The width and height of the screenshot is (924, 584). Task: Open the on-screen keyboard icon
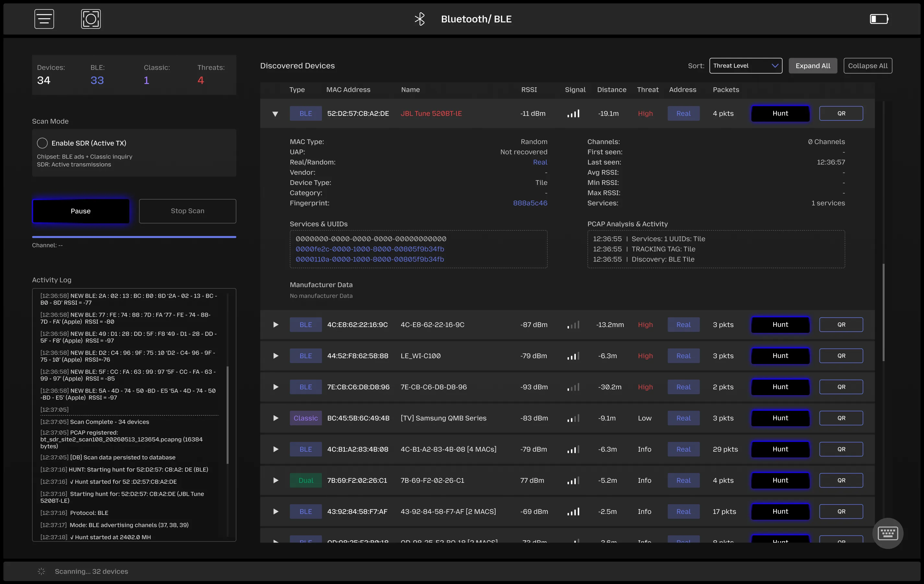(888, 533)
